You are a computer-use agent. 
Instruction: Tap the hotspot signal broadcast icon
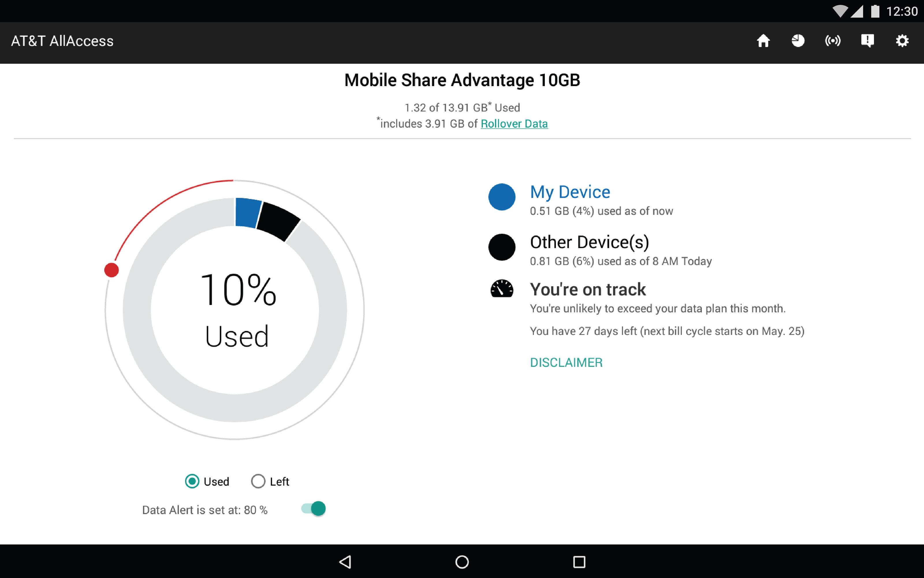[833, 41]
